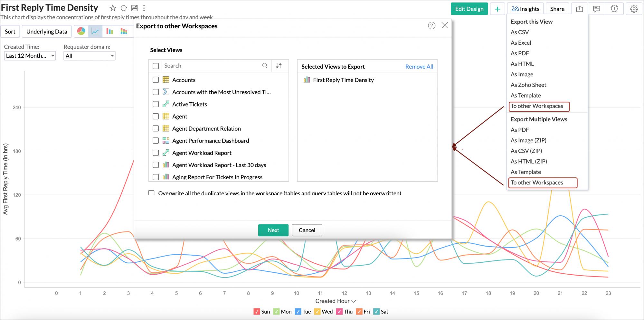Viewport: 644px width, 320px height.
Task: Select As CSV under Export this View
Action: click(519, 32)
